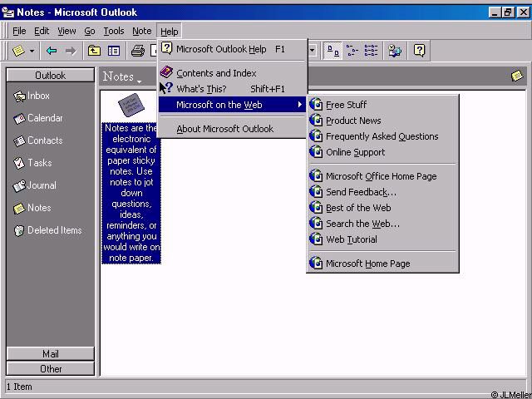Switch to Large Icons view
The width and height of the screenshot is (532, 399).
pos(333,51)
